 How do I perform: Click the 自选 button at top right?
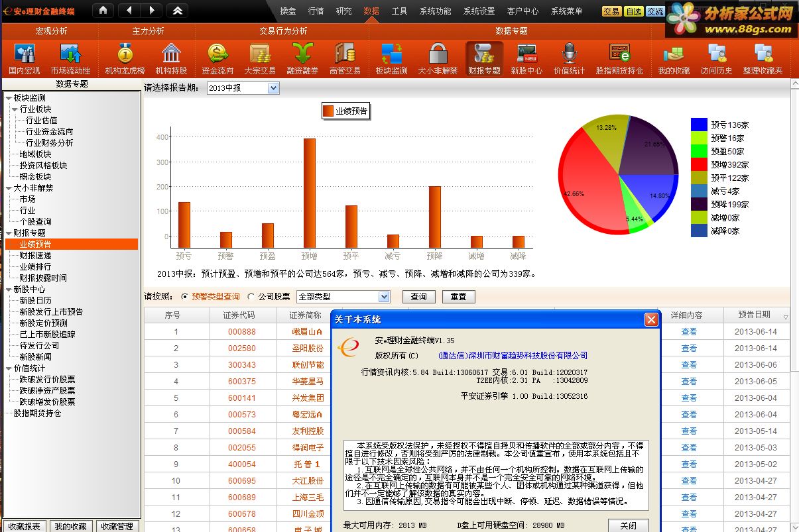coord(634,11)
